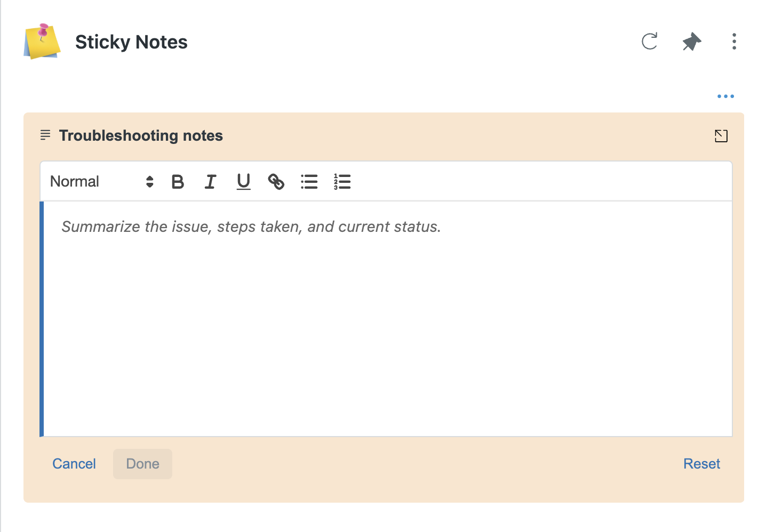Screen dimensions: 766x532
Task: Pin the Sticky Notes panel
Action: pyautogui.click(x=692, y=42)
